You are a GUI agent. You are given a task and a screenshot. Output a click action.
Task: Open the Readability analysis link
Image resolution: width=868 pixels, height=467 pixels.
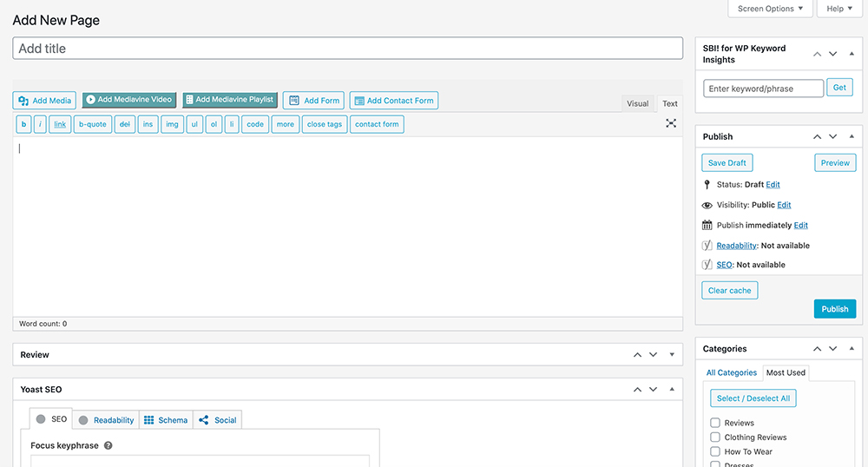click(736, 246)
